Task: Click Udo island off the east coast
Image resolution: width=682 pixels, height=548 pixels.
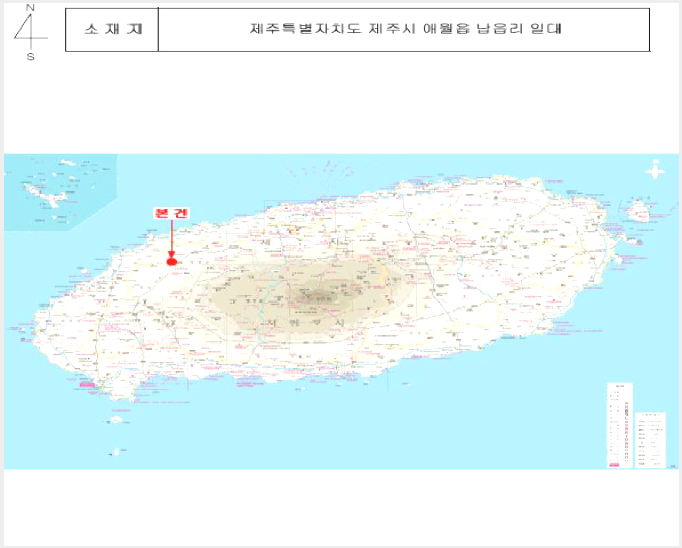Action: [x=638, y=211]
